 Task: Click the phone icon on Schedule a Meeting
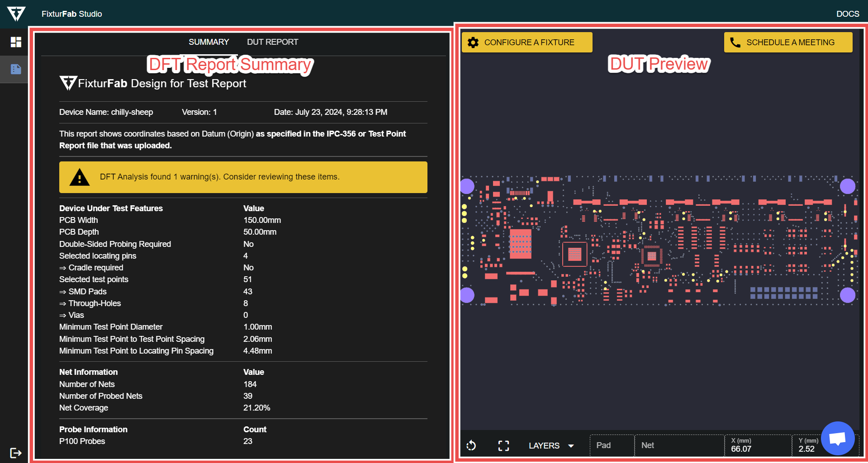(735, 43)
